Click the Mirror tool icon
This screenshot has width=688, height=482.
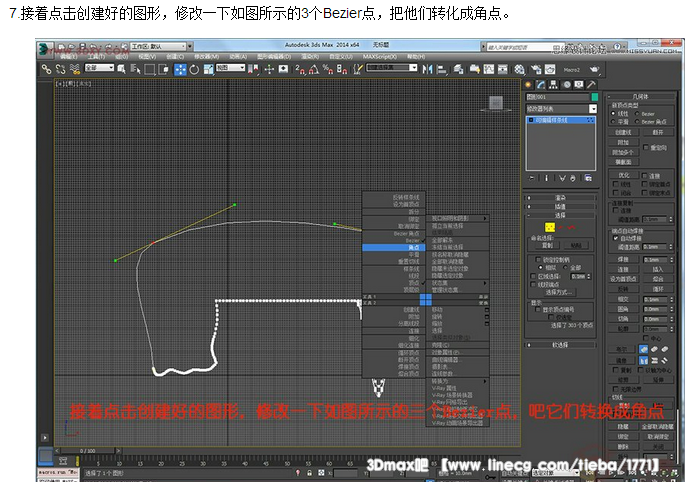click(427, 69)
